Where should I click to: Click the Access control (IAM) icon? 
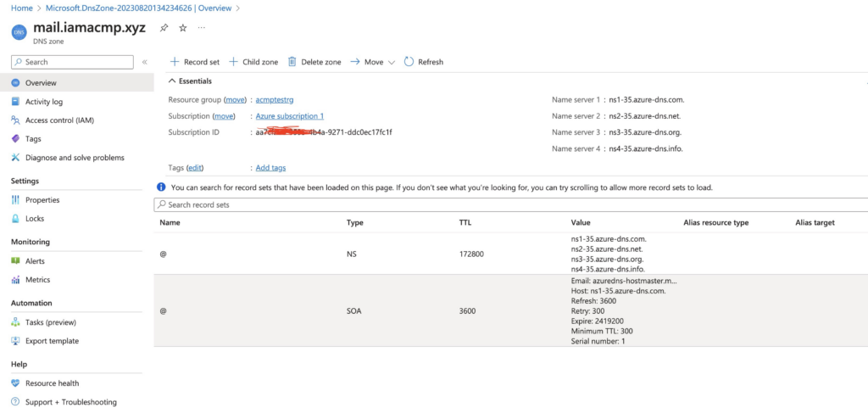click(x=15, y=120)
